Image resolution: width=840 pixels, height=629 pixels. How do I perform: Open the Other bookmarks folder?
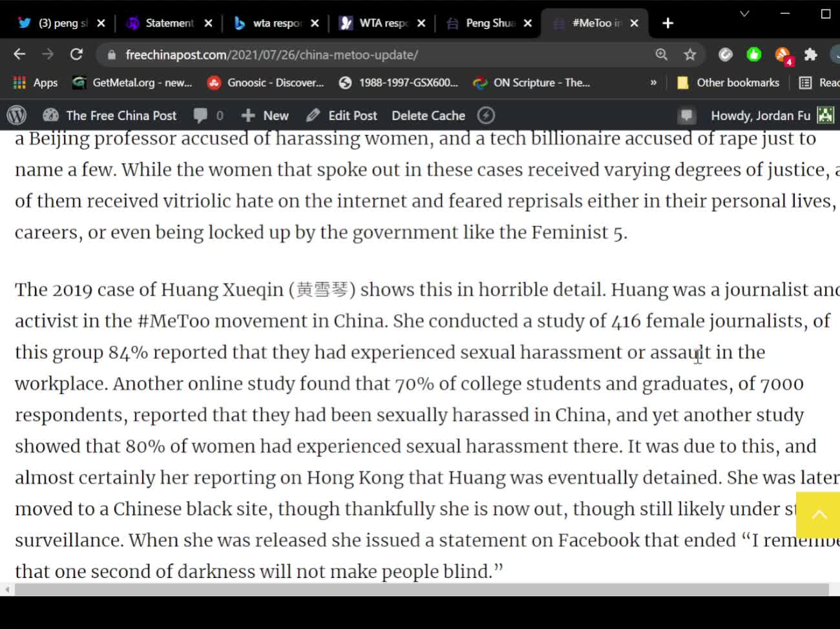click(x=728, y=83)
